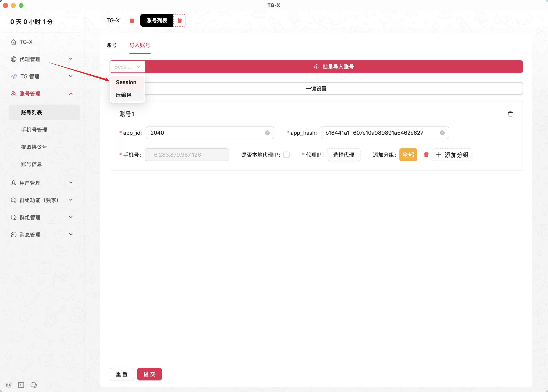Screen dimensions: 548x392
Task: Close the 账号列表 tab using its trash icon
Action: pos(179,20)
